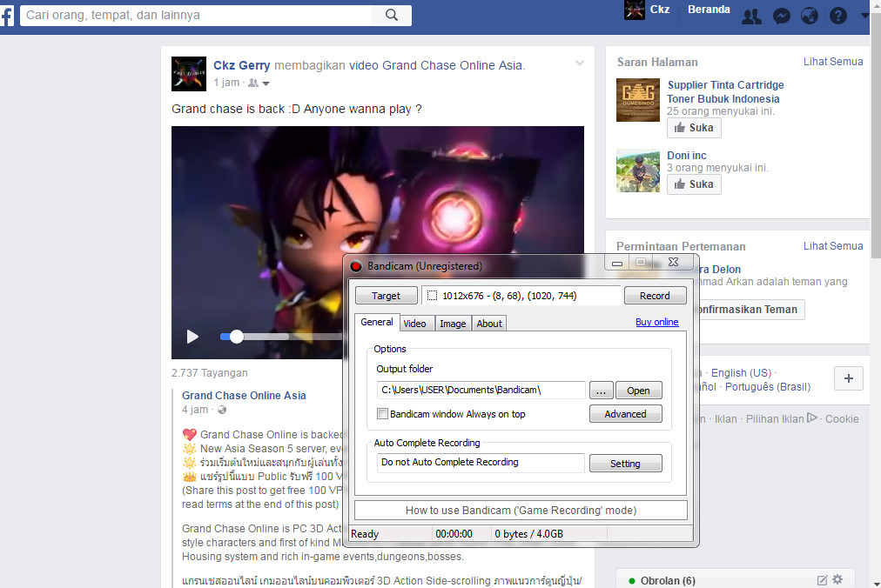Click the browse '...' folder button
881x588 pixels.
(601, 391)
